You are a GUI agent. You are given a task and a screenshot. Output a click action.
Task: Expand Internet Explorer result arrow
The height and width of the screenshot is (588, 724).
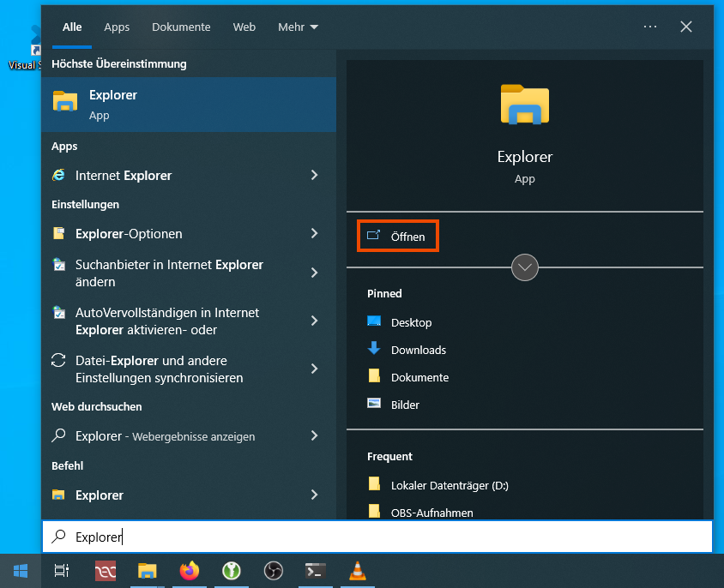[315, 175]
